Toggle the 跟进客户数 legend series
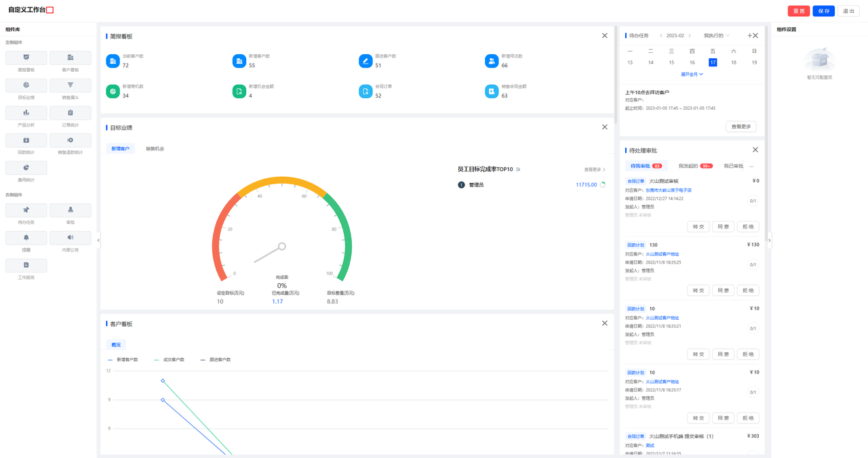 (216, 360)
